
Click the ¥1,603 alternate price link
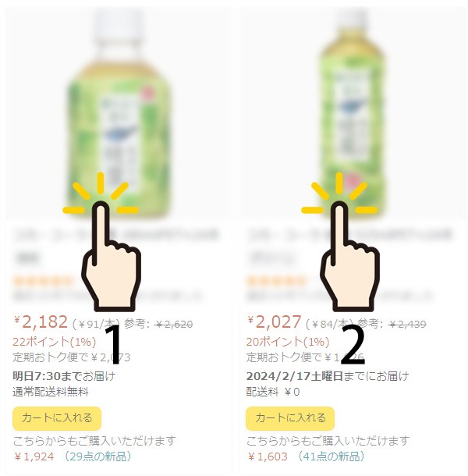[268, 456]
